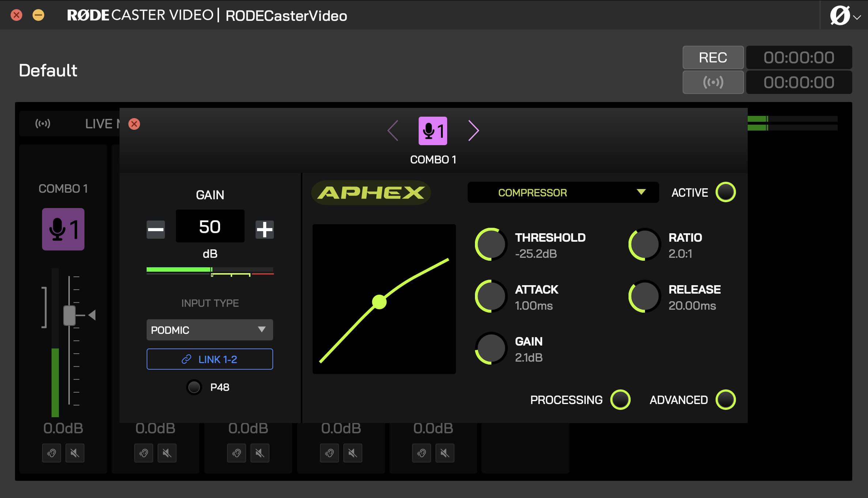Toggle the P48 phantom power switch
The image size is (868, 498).
pyautogui.click(x=195, y=386)
